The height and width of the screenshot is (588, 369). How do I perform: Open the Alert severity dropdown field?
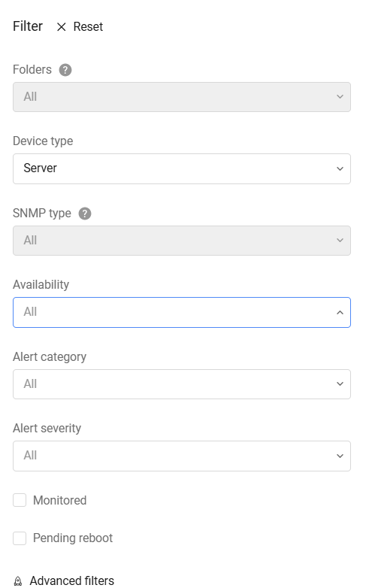[x=182, y=456]
